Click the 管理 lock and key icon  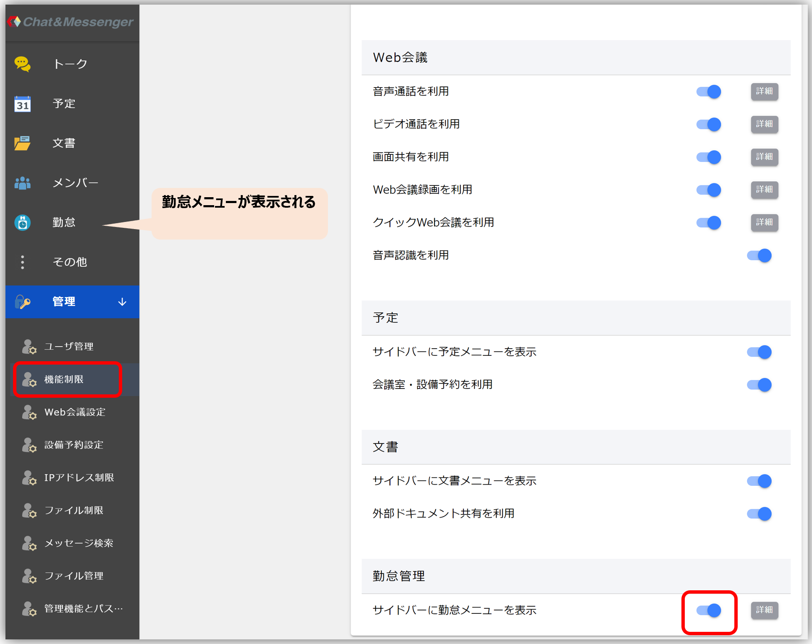click(22, 302)
